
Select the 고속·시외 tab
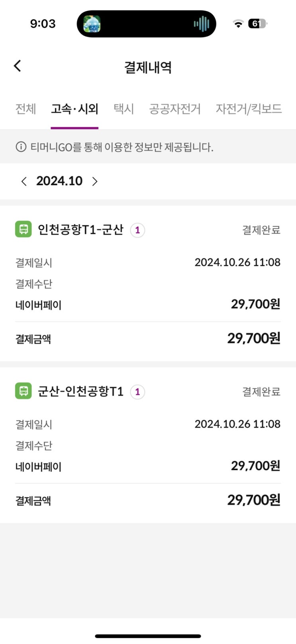74,109
